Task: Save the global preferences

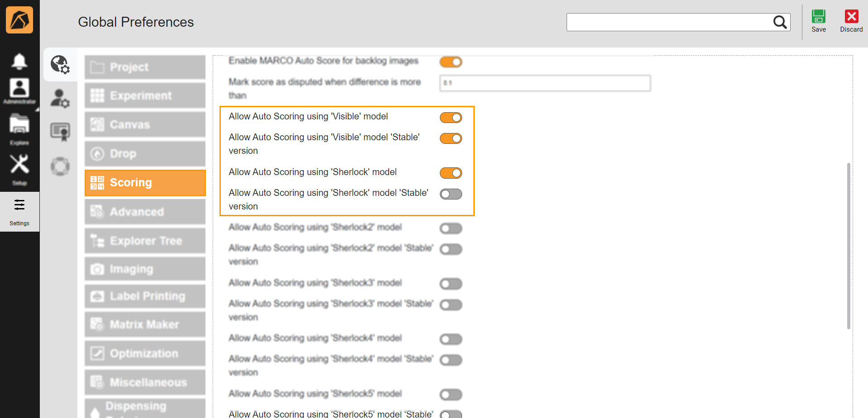Action: click(x=818, y=20)
